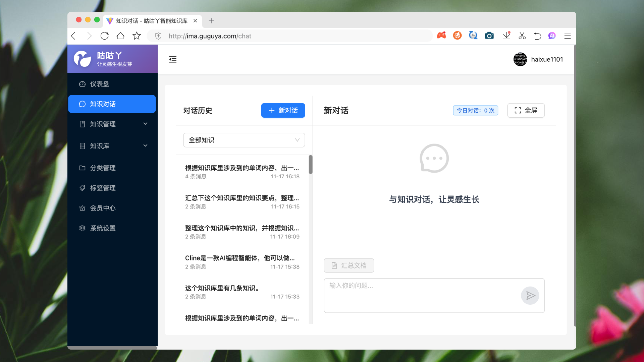Image resolution: width=644 pixels, height=362 pixels.
Task: Open 会员中心 crown icon
Action: (x=83, y=208)
